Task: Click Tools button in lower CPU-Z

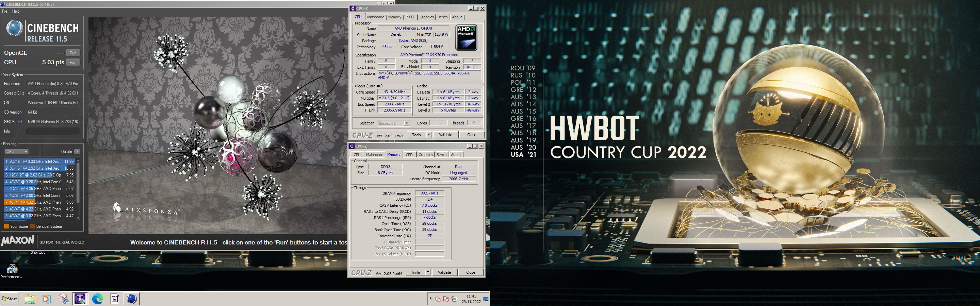Action: [415, 273]
